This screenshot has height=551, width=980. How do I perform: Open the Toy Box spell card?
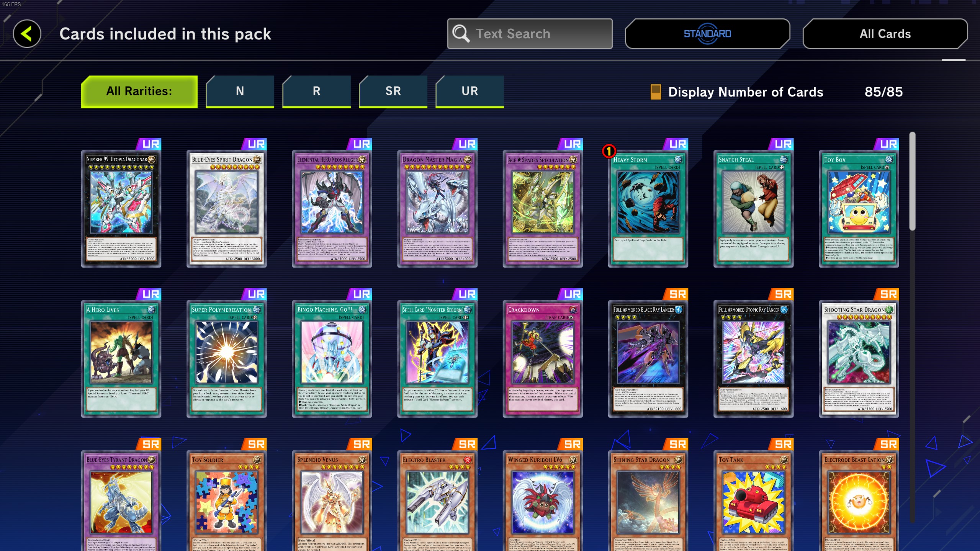pos(859,209)
